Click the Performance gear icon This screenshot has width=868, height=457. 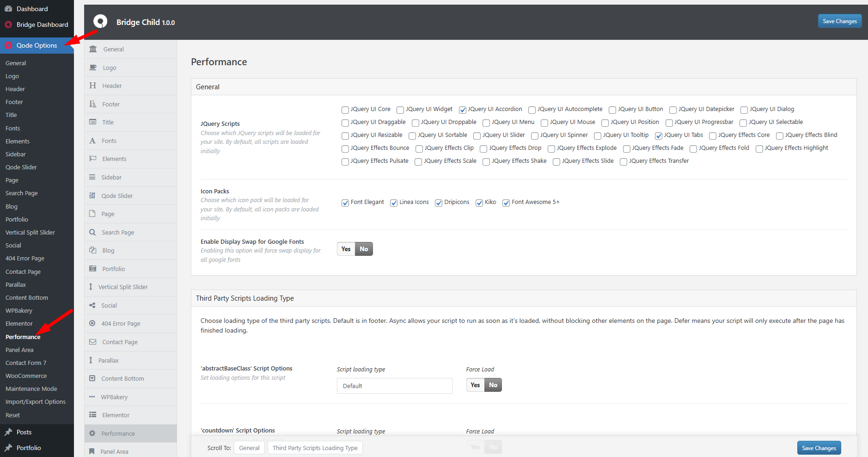(x=92, y=433)
